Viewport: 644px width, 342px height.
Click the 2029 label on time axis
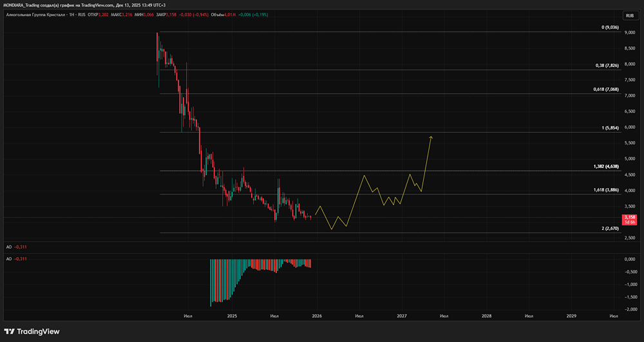pos(571,316)
